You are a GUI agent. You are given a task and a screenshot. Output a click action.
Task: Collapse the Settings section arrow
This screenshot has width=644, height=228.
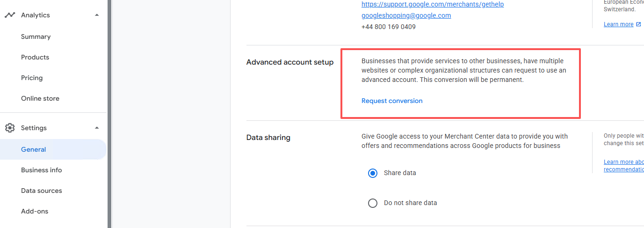coord(97,128)
